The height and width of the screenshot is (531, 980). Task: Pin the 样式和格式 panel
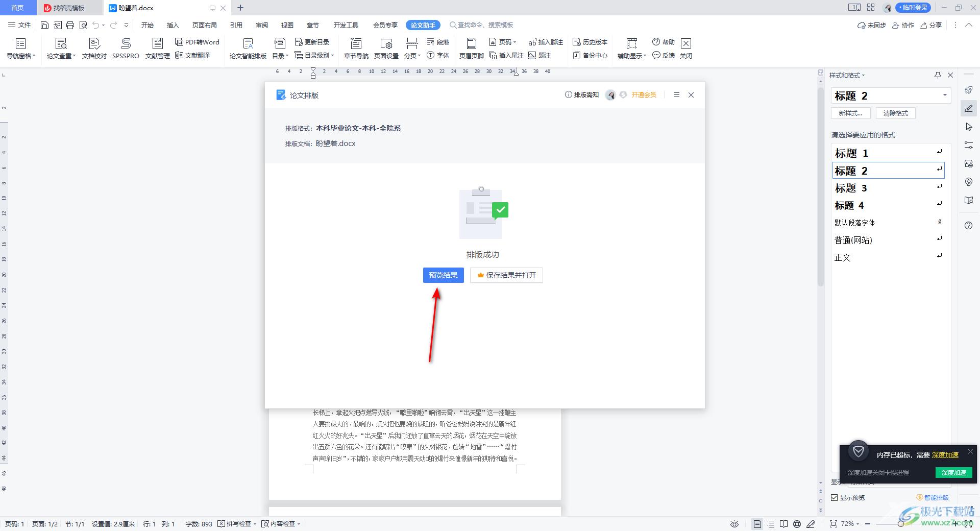[938, 75]
